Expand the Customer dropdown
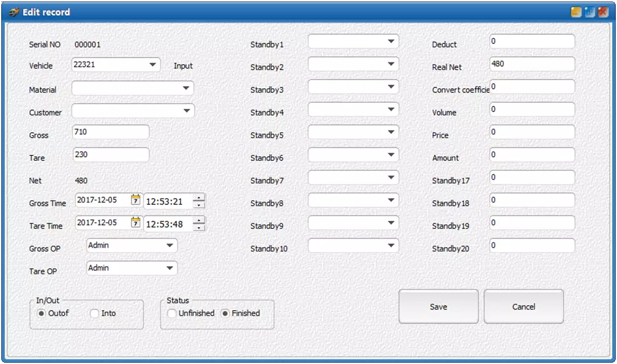617x364 pixels. (133, 111)
